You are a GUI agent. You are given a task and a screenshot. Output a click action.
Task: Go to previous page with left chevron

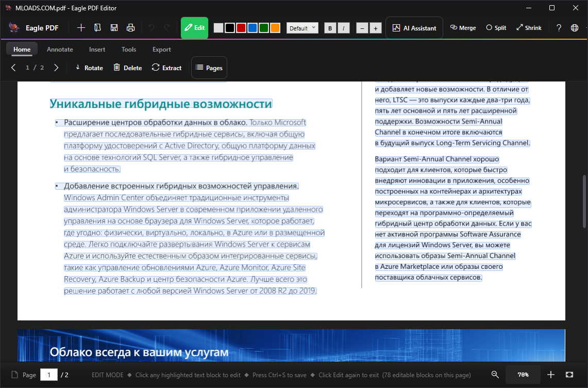tap(13, 68)
